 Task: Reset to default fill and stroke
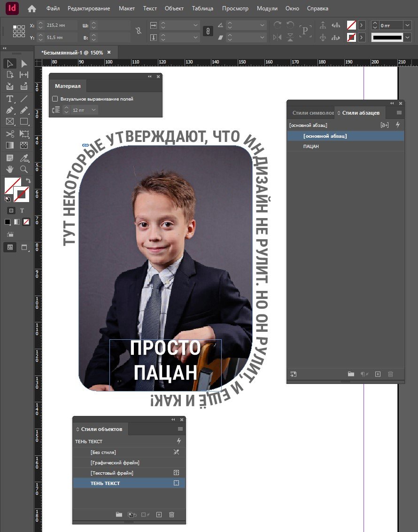point(8,199)
